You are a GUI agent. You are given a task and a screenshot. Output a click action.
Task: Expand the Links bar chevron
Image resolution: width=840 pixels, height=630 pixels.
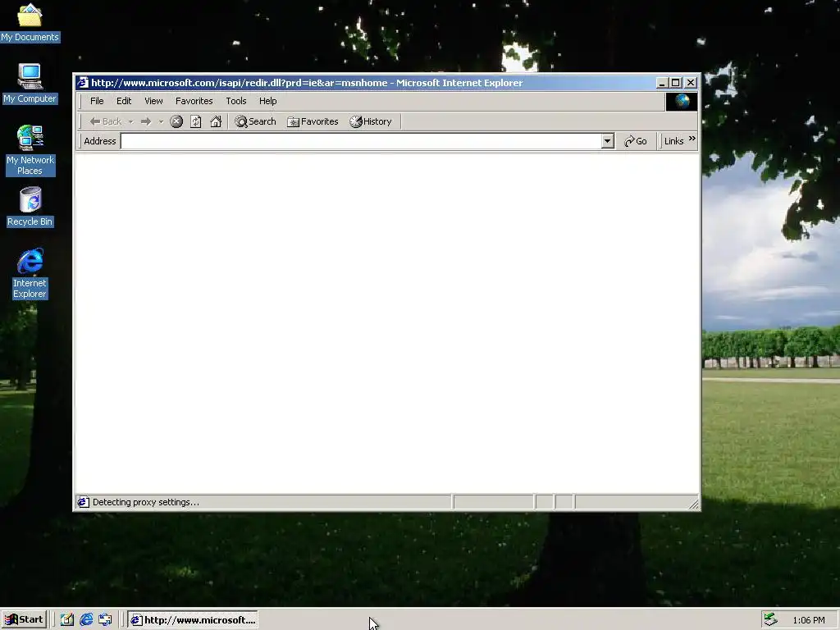tap(692, 138)
